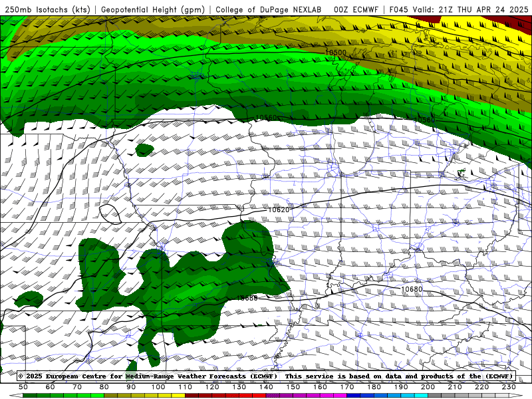Click the '150' value on color scale
Viewport: 532px width, 399px height.
(293, 387)
